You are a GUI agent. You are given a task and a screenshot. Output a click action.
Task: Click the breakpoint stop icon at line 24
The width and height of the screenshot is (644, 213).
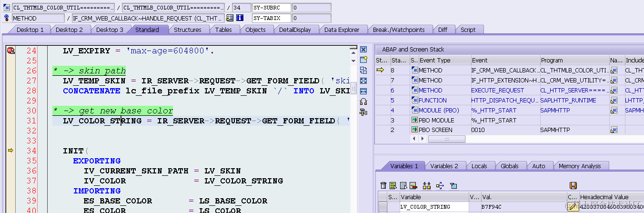[11, 51]
